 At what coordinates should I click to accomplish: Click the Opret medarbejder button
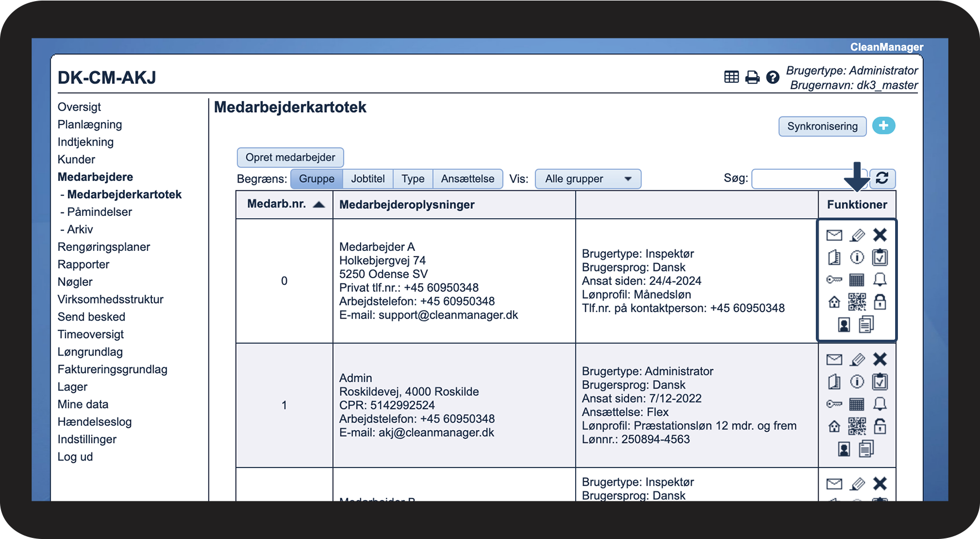click(290, 157)
